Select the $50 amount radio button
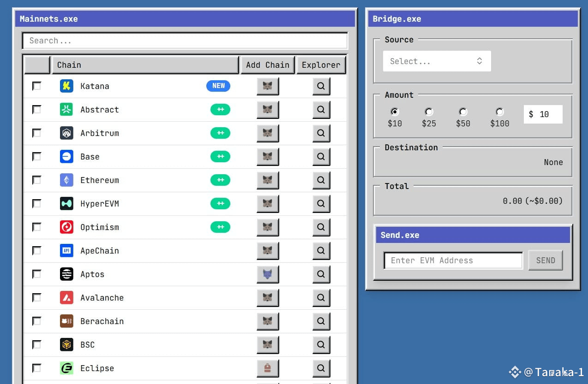This screenshot has width=588, height=384. tap(463, 112)
